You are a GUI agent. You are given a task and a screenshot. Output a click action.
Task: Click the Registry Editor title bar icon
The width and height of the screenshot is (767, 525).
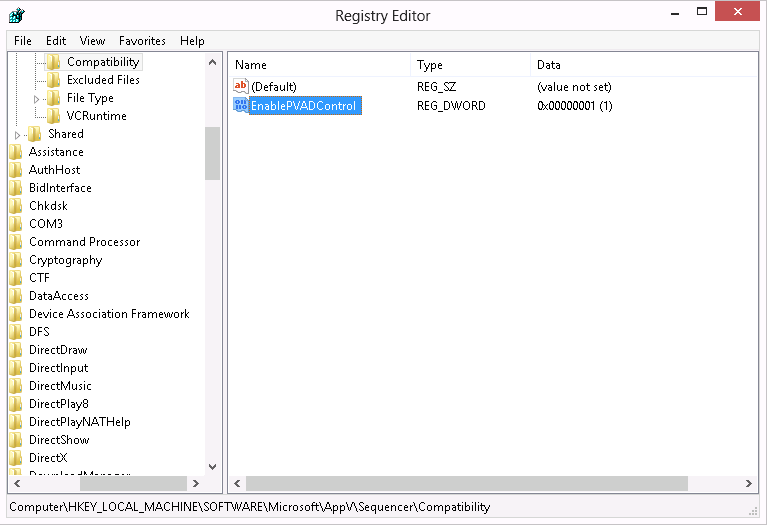coord(17,15)
